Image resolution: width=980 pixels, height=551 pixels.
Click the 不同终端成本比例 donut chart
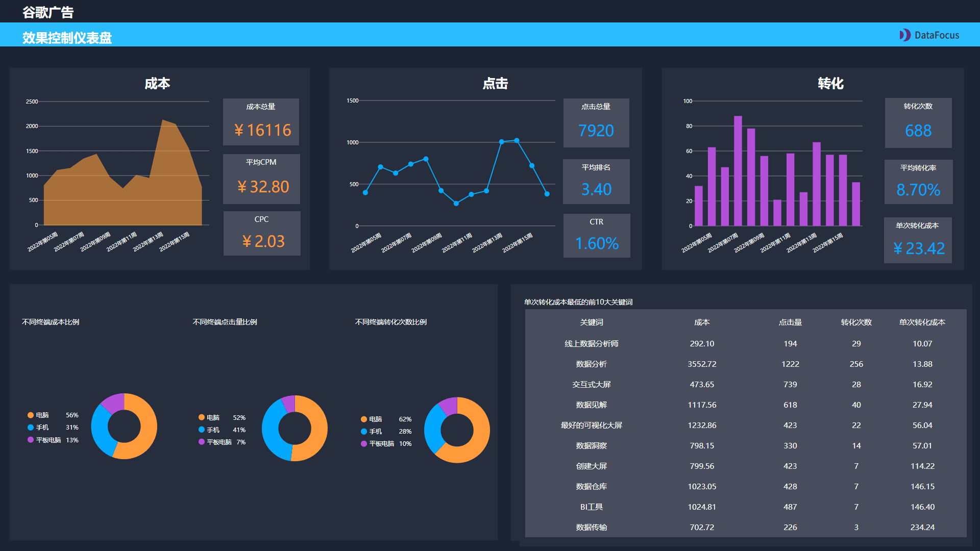124,426
